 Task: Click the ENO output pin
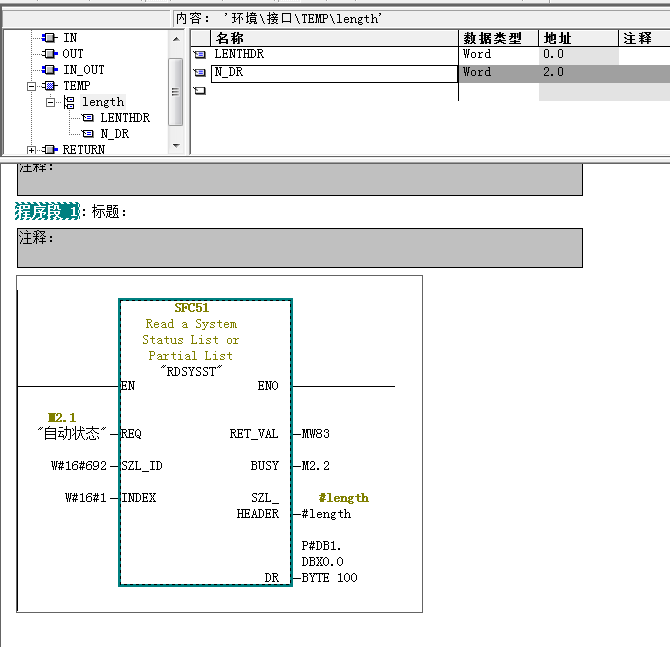coord(268,386)
